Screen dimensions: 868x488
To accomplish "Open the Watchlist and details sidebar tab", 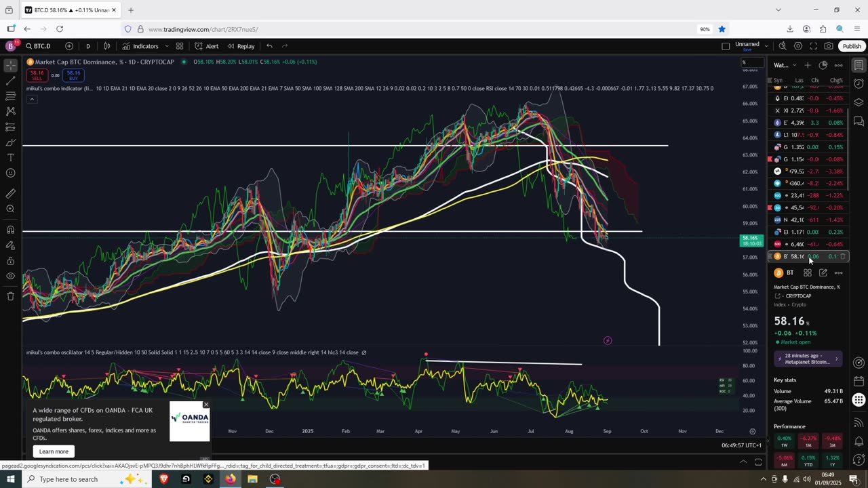I will 859,65.
